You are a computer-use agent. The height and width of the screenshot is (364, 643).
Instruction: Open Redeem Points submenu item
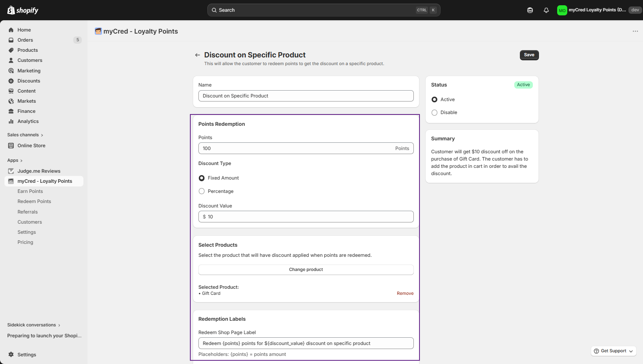point(34,201)
